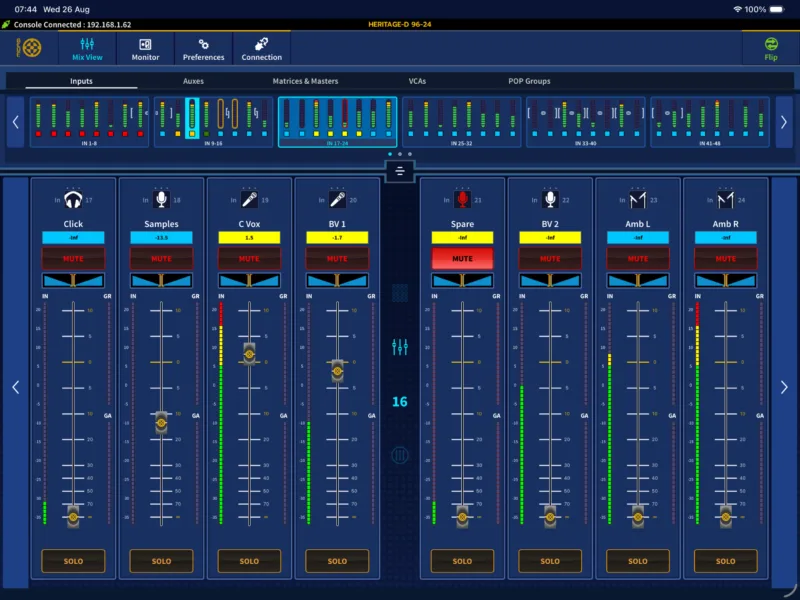Image resolution: width=800 pixels, height=600 pixels.
Task: Click the faders icon in center strip
Action: [x=400, y=347]
